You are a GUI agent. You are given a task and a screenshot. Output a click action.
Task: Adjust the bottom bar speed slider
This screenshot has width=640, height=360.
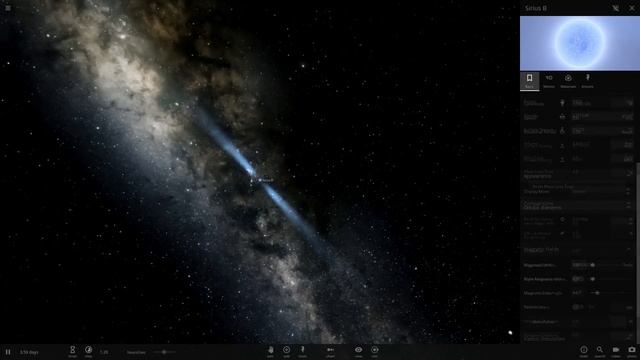[163, 352]
